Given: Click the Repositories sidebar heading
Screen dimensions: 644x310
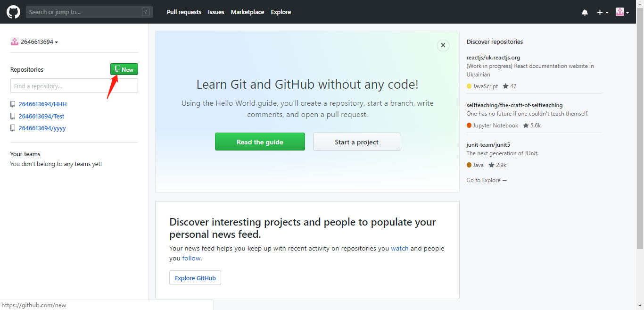Looking at the screenshot, I should (x=27, y=69).
